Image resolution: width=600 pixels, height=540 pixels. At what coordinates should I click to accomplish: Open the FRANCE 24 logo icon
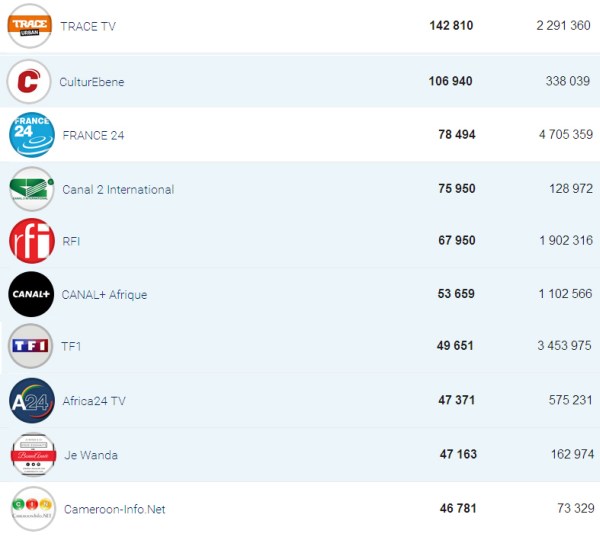(x=31, y=135)
